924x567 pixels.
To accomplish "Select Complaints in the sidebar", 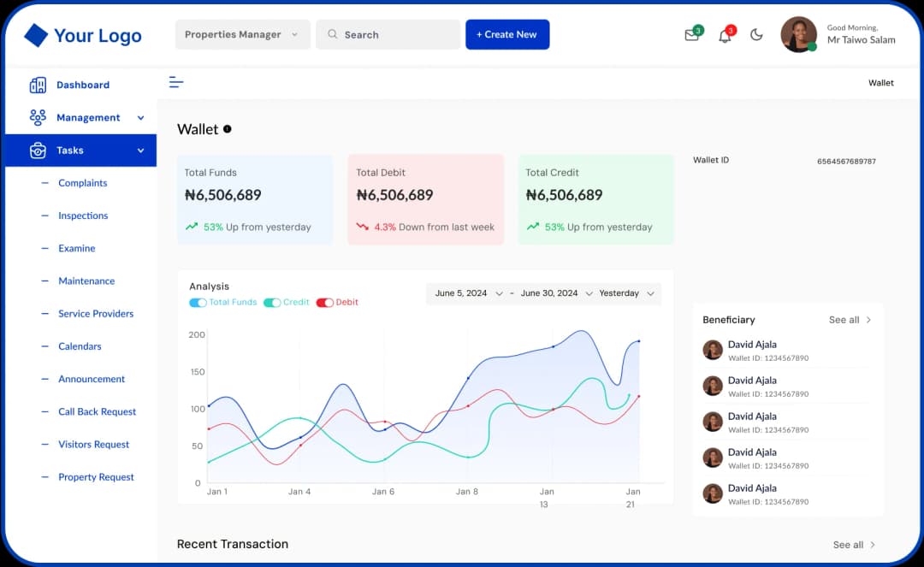I will point(83,183).
